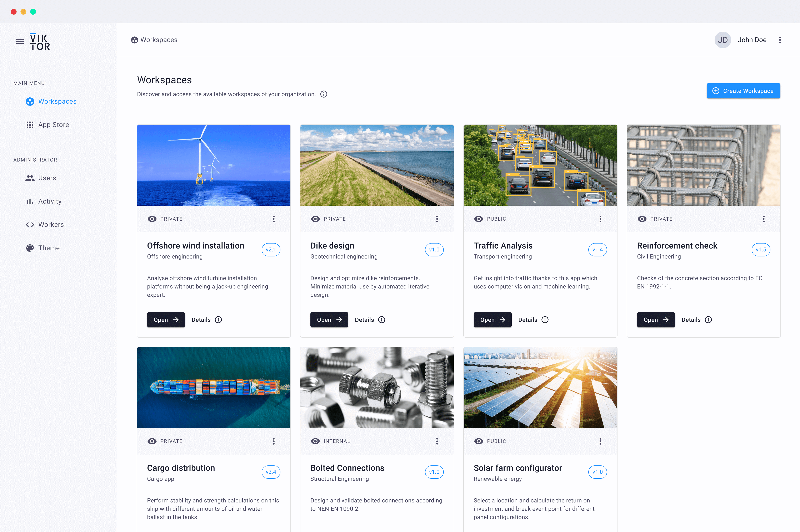Click eye icon on Traffic Analysis card
The image size is (800, 532).
point(479,219)
